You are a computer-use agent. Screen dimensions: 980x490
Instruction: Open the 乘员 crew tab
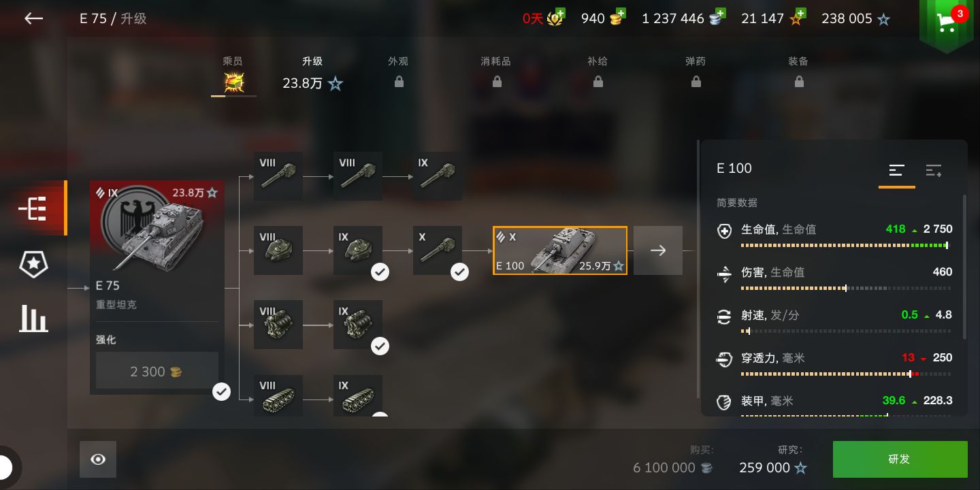(233, 76)
